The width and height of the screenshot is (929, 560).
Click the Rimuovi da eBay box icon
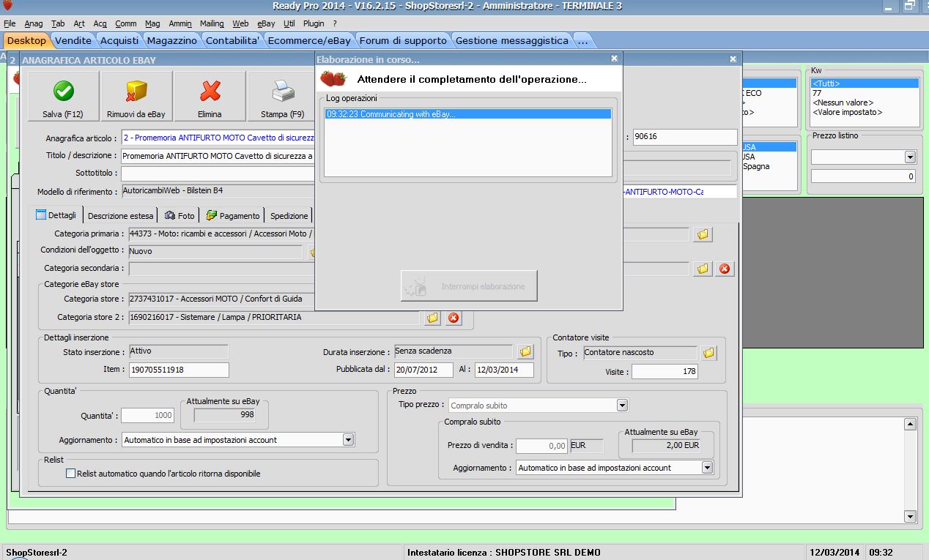click(136, 91)
